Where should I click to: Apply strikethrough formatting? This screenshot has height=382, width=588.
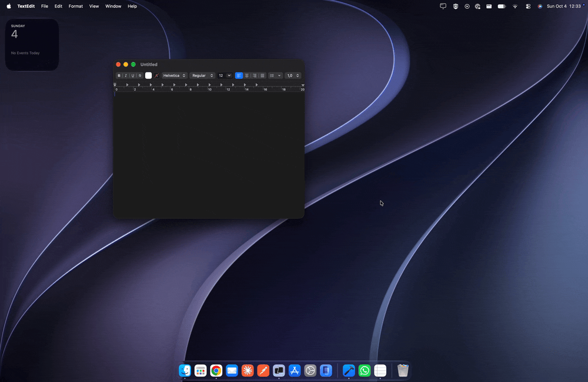point(140,75)
